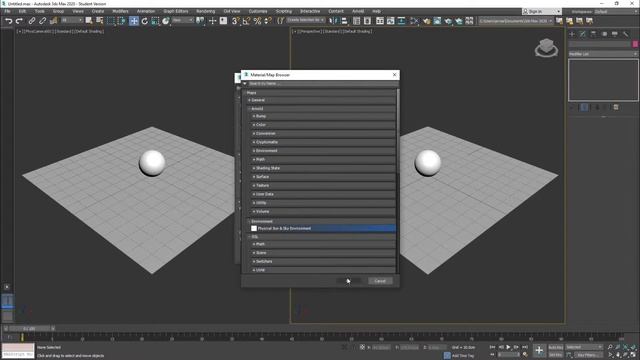Click the Align tool icon

coord(344,21)
